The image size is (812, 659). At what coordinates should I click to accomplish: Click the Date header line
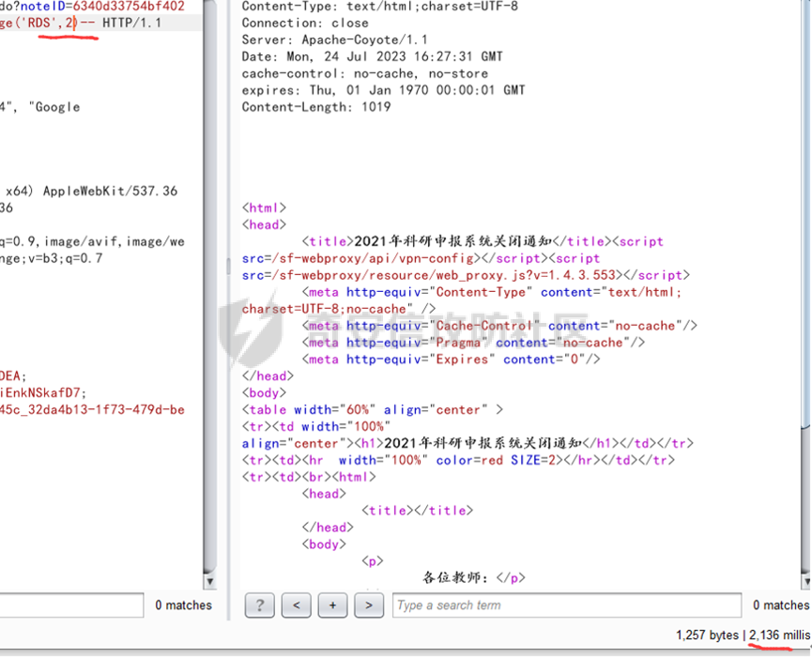point(373,56)
